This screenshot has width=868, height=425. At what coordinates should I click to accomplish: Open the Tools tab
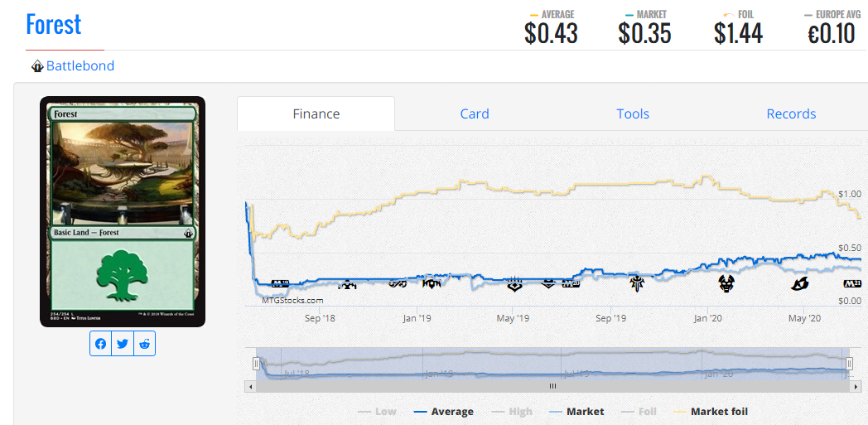coord(633,114)
